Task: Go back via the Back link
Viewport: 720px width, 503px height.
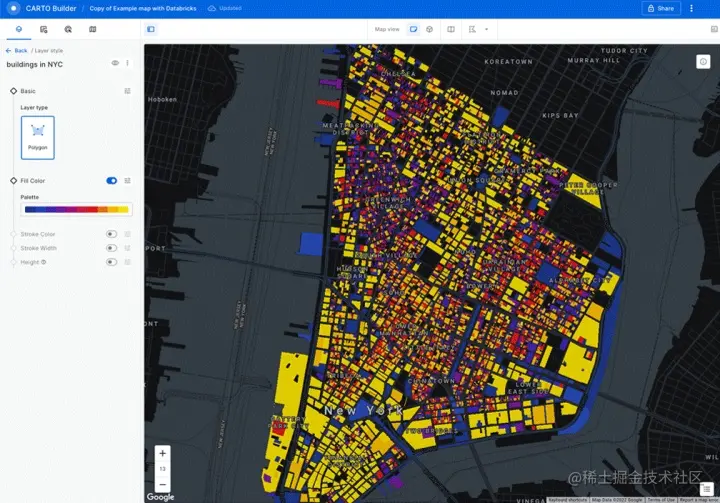Action: tap(17, 51)
